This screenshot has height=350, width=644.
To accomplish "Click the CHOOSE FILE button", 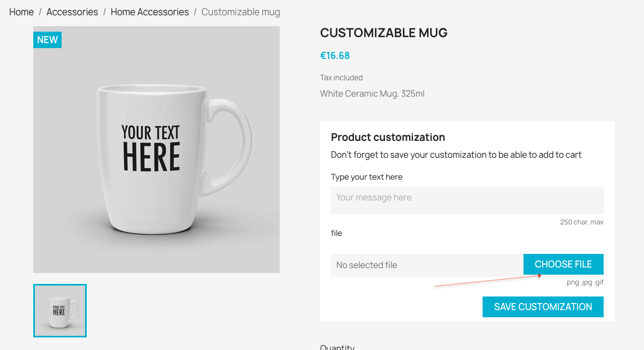I will click(563, 264).
